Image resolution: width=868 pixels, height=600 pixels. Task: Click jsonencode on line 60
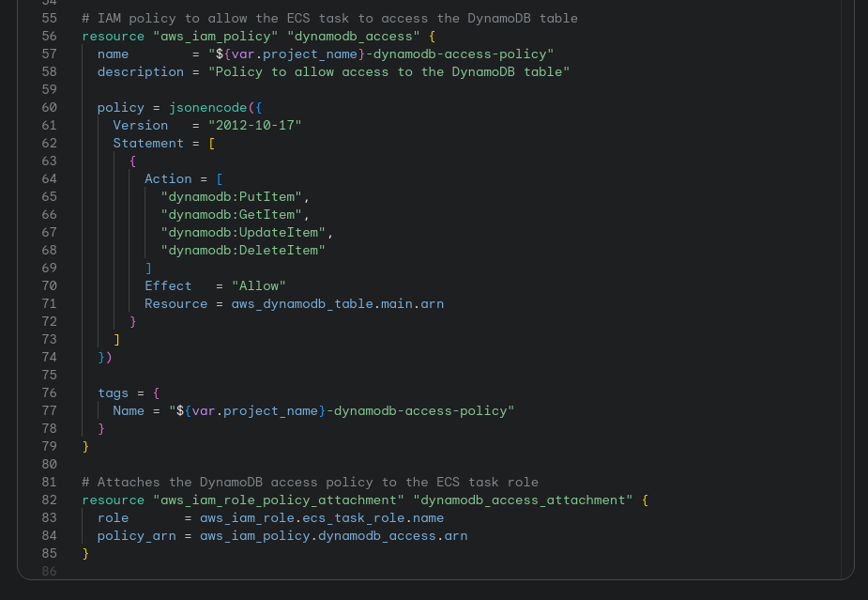[207, 107]
